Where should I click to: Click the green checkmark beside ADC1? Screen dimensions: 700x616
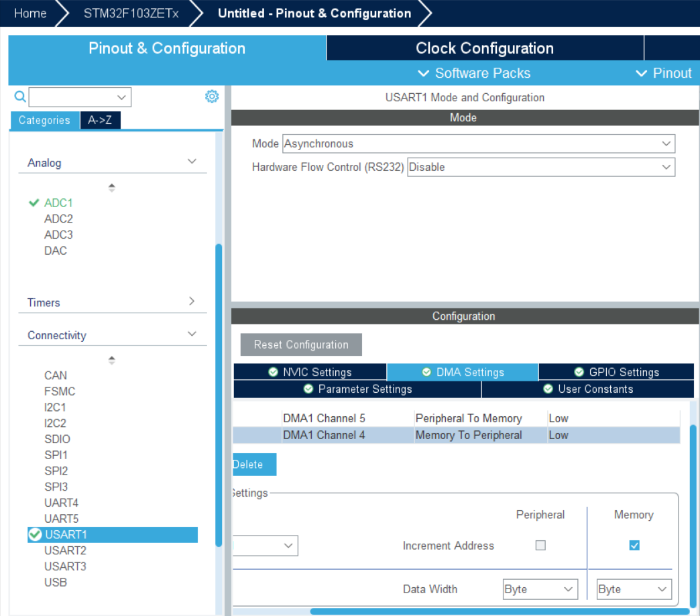tap(34, 203)
